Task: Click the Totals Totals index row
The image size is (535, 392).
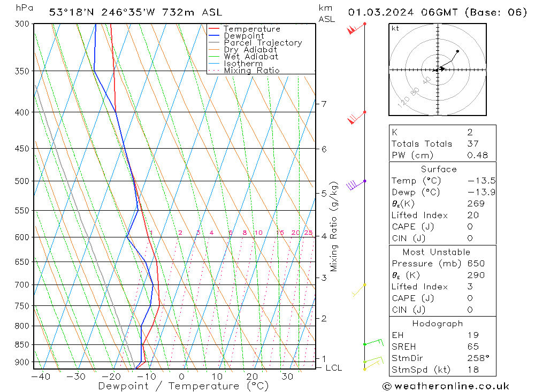Action: click(x=442, y=144)
